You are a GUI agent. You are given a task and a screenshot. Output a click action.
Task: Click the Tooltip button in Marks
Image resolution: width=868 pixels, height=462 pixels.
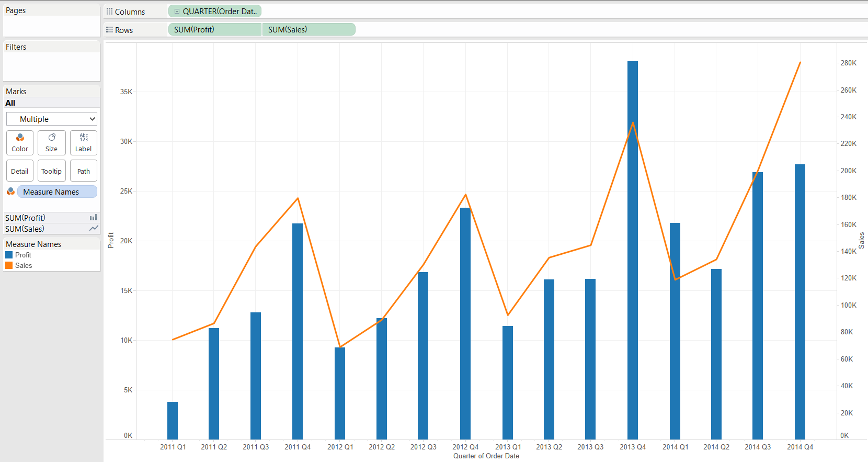point(52,171)
